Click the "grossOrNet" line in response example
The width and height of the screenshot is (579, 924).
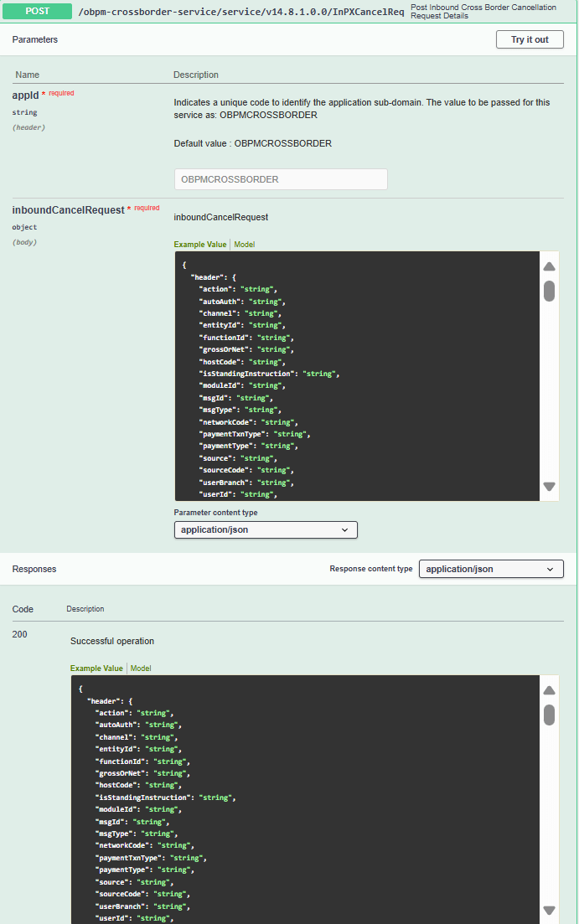tap(142, 773)
